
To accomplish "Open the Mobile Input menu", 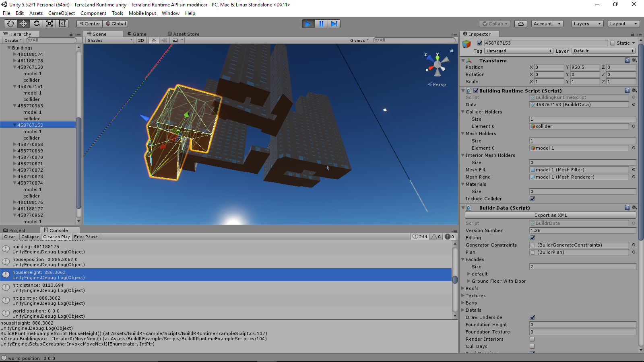I will [142, 13].
